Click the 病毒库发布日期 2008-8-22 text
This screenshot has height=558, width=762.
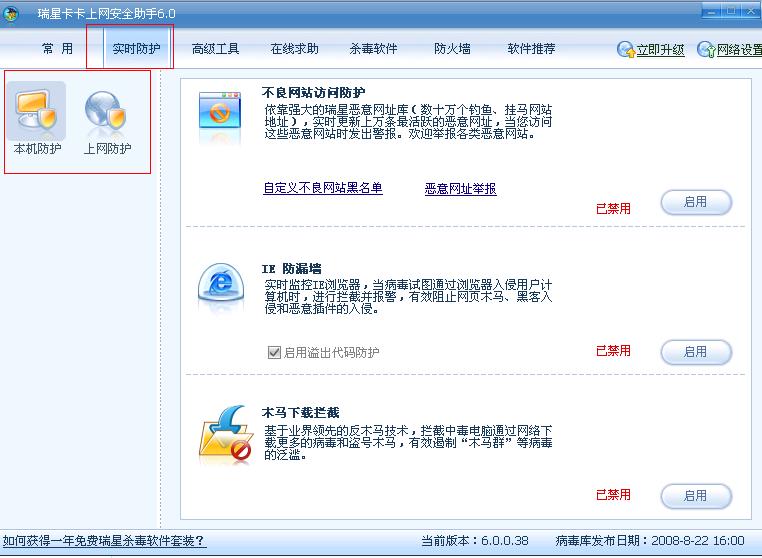(650, 541)
